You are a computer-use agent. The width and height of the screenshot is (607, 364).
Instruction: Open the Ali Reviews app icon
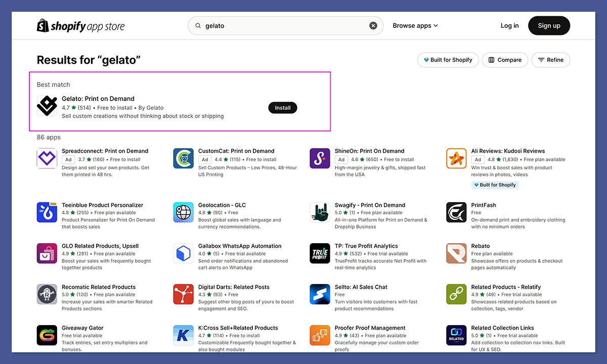tap(456, 158)
